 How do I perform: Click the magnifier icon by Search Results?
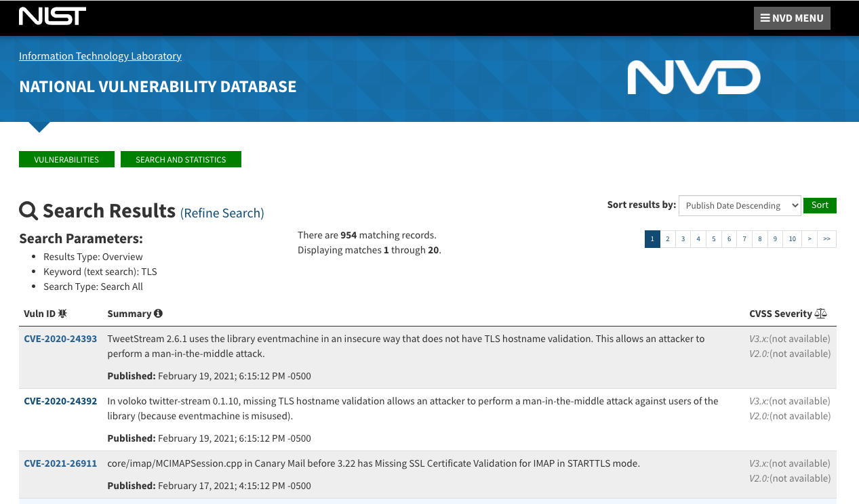coord(28,211)
